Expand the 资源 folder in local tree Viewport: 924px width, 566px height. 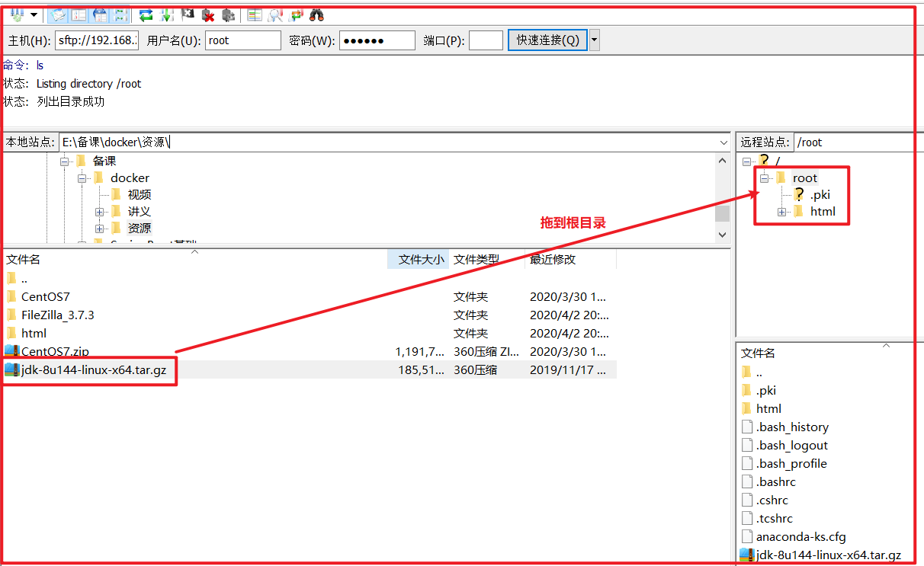click(x=99, y=229)
